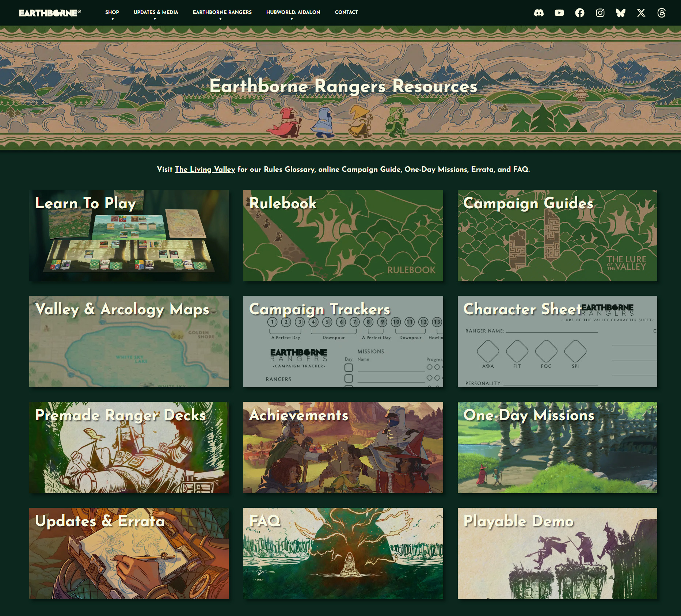Viewport: 681px width, 616px height.
Task: Click the Threads icon
Action: pyautogui.click(x=662, y=13)
